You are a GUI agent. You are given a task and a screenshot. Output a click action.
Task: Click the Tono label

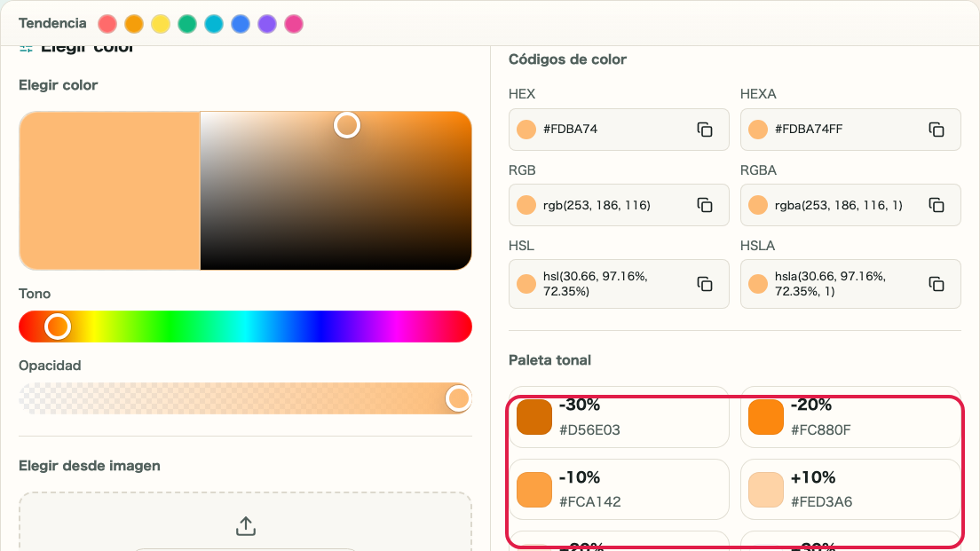click(x=35, y=294)
